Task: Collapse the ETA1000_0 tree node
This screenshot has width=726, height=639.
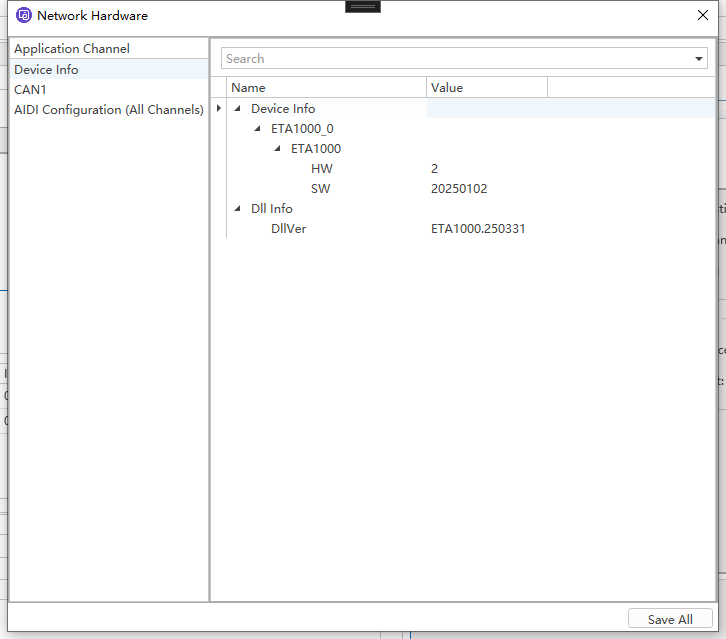Action: (x=257, y=129)
